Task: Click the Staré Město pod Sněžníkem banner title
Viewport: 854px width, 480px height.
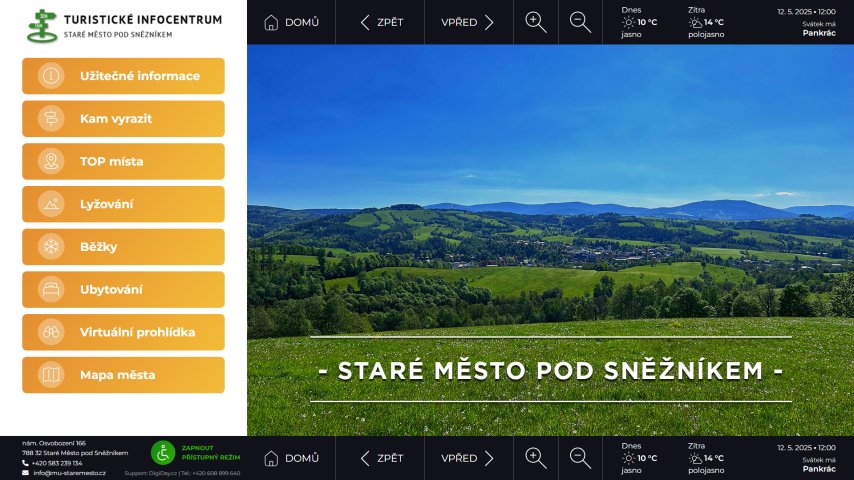Action: pyautogui.click(x=550, y=370)
